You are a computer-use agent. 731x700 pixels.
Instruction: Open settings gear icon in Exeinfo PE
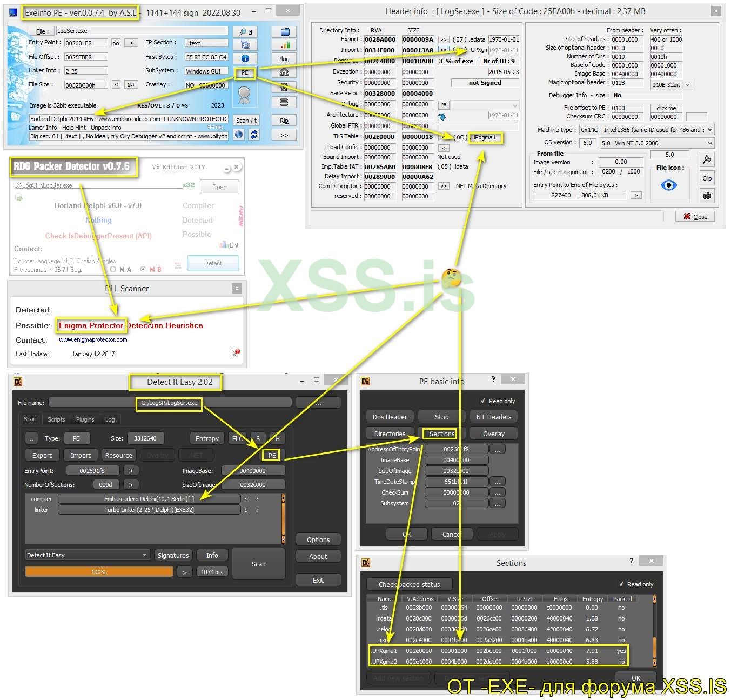284,86
